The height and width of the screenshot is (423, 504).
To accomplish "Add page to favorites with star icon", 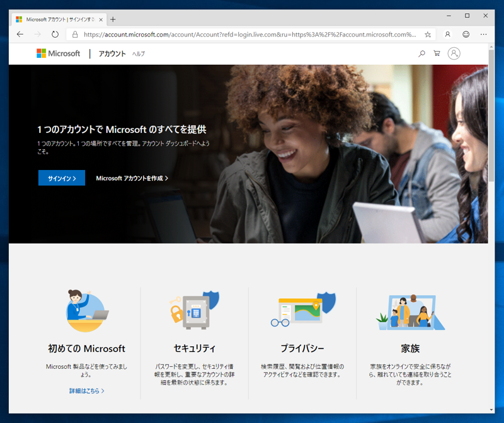I will point(428,35).
